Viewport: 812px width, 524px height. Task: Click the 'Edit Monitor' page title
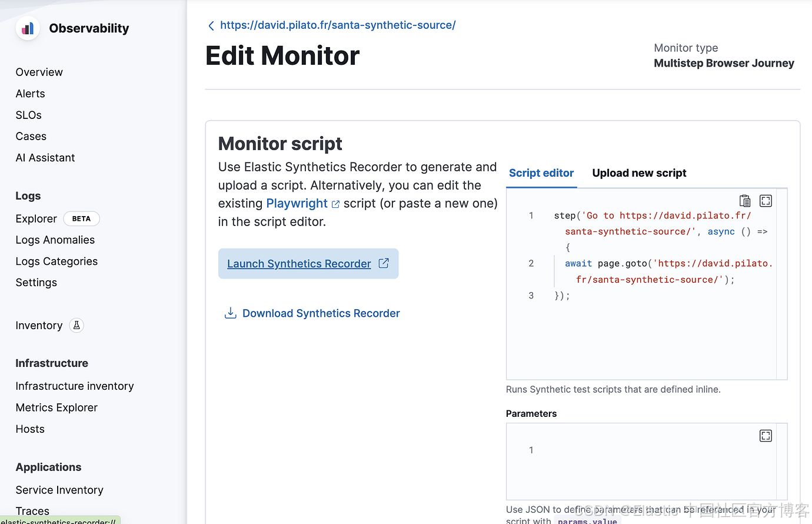click(282, 56)
